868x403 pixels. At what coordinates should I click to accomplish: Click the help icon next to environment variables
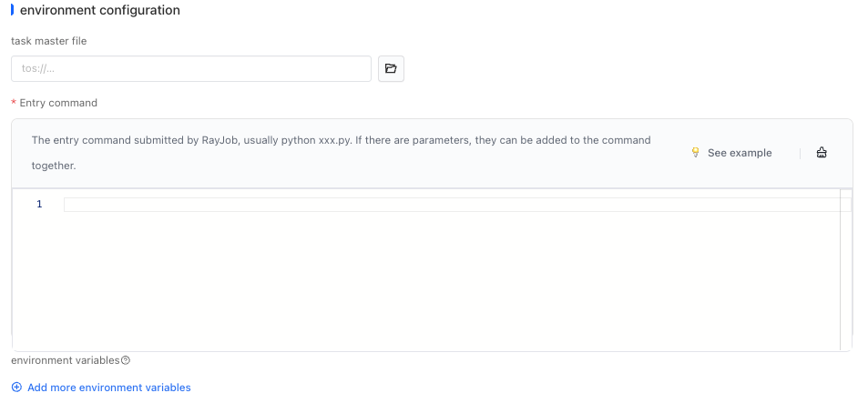pos(126,360)
